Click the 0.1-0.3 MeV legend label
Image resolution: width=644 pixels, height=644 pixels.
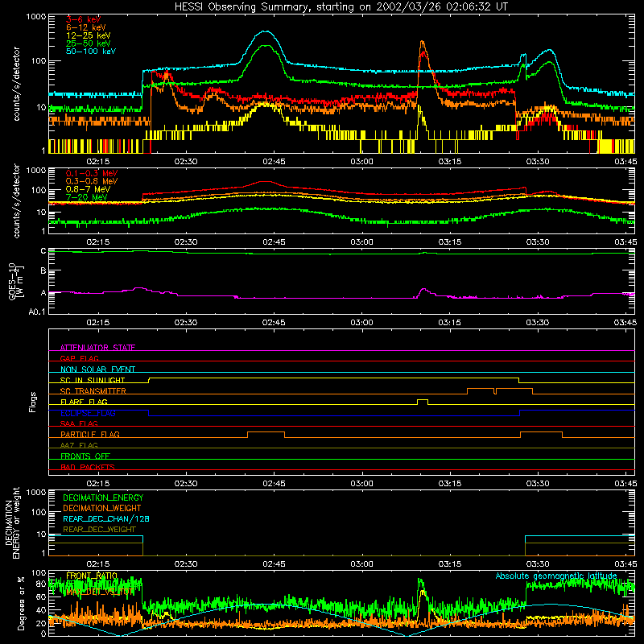[92, 173]
